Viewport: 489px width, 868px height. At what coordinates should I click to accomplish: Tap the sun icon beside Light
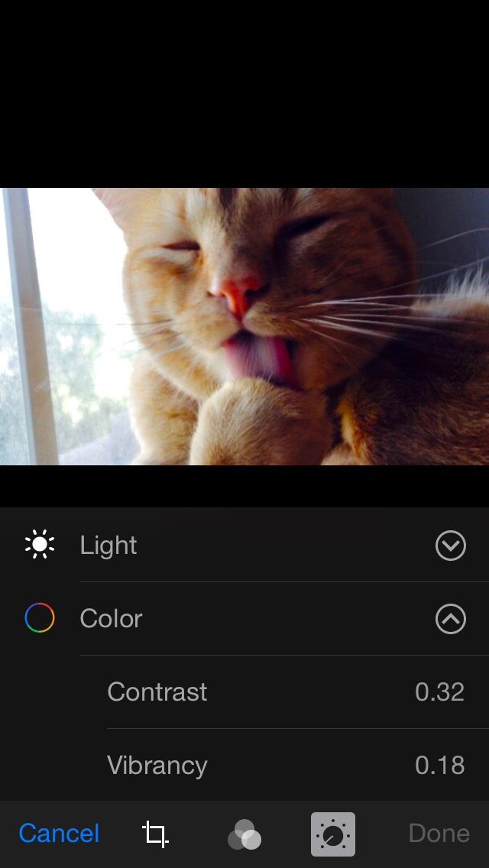coord(40,545)
